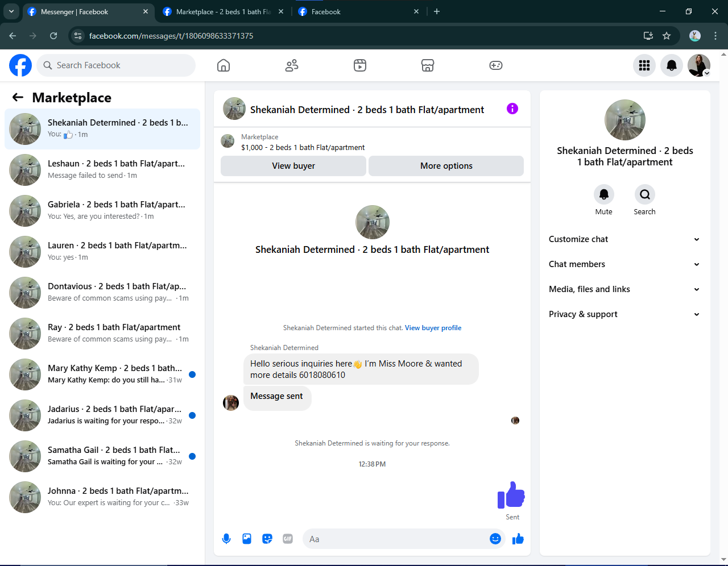Click More options button
Image resolution: width=728 pixels, height=566 pixels.
point(446,166)
